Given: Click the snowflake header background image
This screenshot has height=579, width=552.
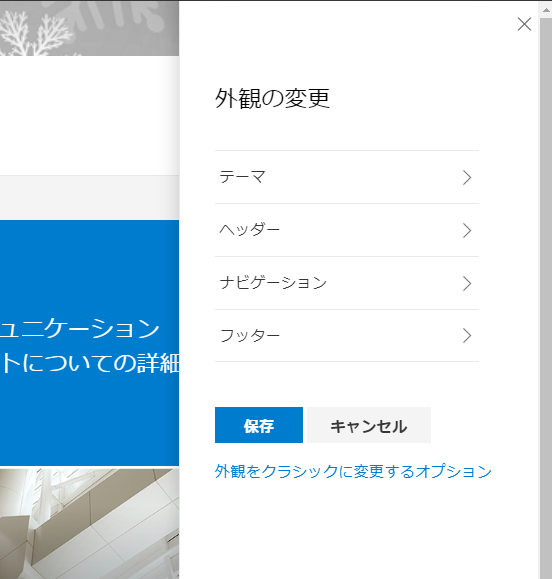Looking at the screenshot, I should pos(89,28).
